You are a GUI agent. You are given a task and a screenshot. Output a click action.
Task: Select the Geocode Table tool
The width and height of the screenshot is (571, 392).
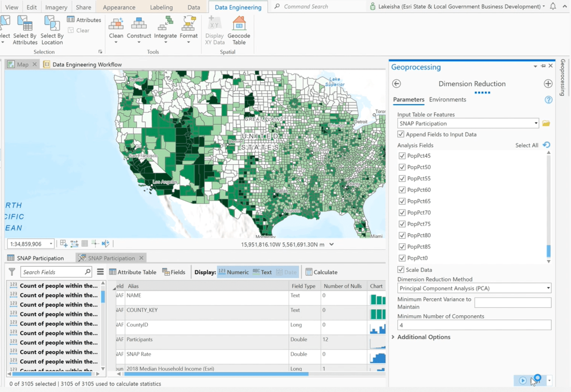(x=239, y=30)
